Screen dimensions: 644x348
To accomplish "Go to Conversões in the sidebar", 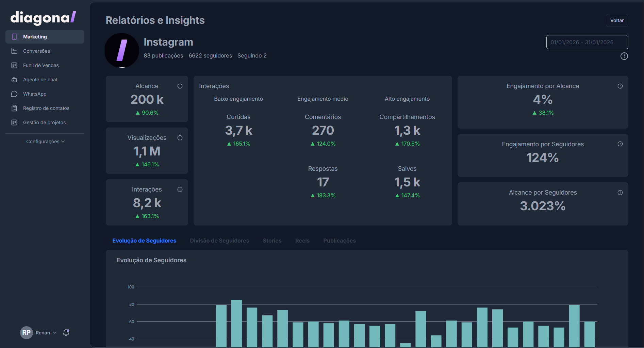I will 45,51.
